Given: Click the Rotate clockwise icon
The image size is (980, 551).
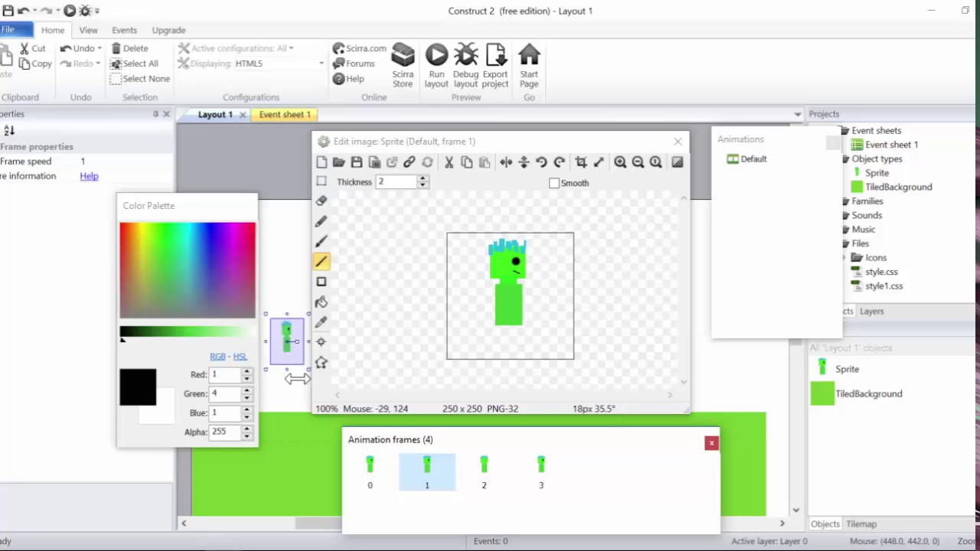Looking at the screenshot, I should 559,162.
